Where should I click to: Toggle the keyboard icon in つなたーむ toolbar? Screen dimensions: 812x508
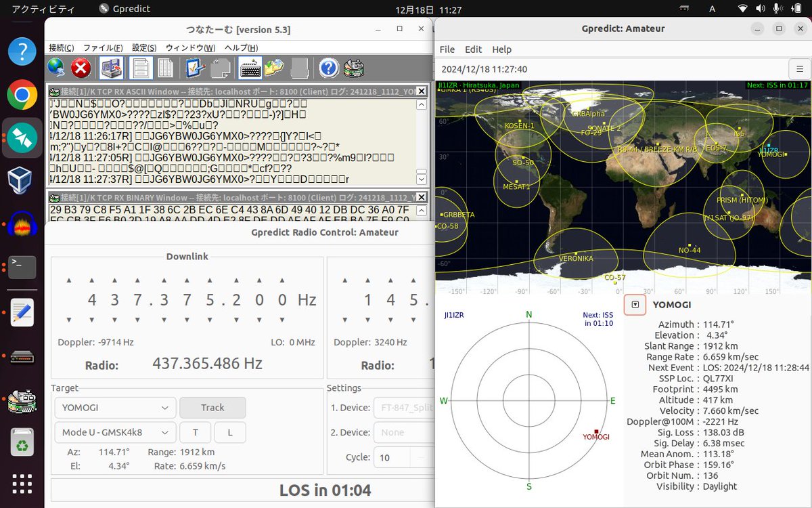click(250, 68)
